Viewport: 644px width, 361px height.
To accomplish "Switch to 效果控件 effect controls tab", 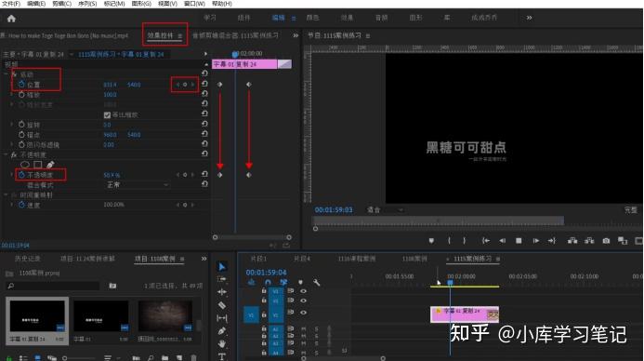I will [x=160, y=35].
